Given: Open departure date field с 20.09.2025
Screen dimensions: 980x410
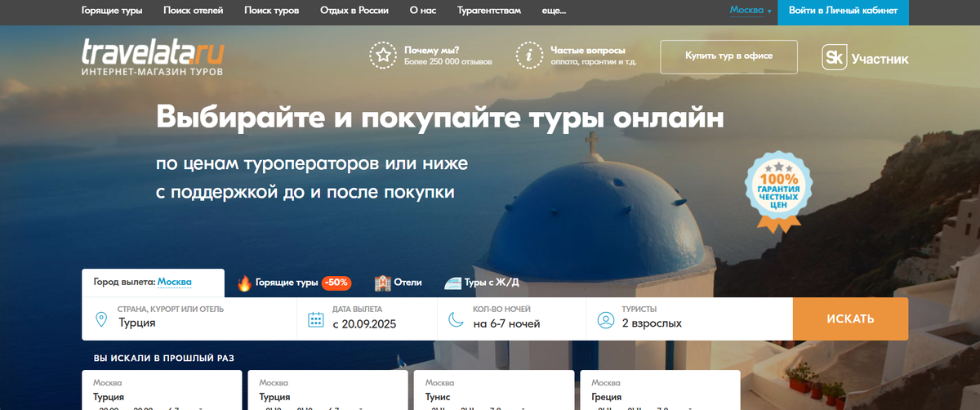Looking at the screenshot, I should coord(367,319).
